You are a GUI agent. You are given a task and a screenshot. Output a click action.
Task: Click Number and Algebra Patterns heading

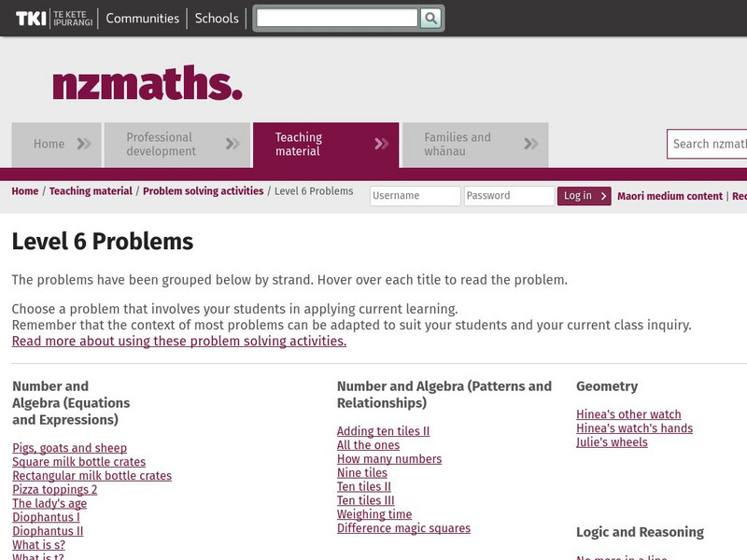tap(444, 395)
